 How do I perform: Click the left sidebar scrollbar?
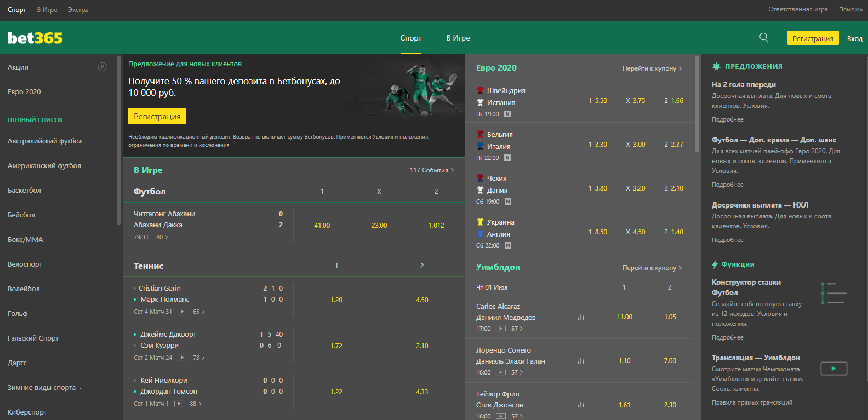click(118, 140)
